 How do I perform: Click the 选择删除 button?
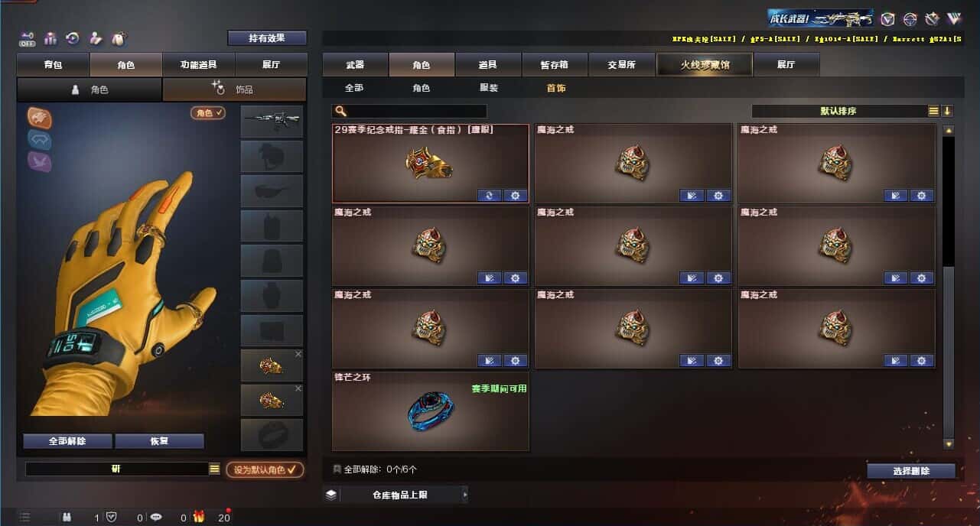coord(910,471)
